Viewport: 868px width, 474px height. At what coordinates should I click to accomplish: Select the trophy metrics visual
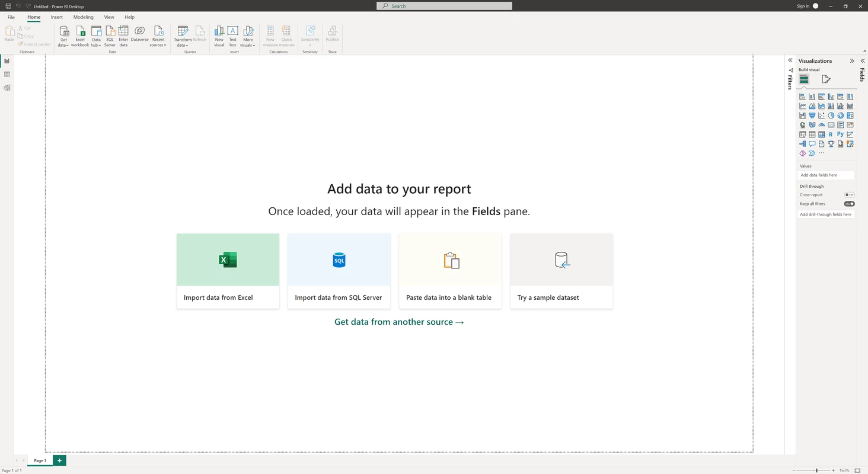pos(831,144)
